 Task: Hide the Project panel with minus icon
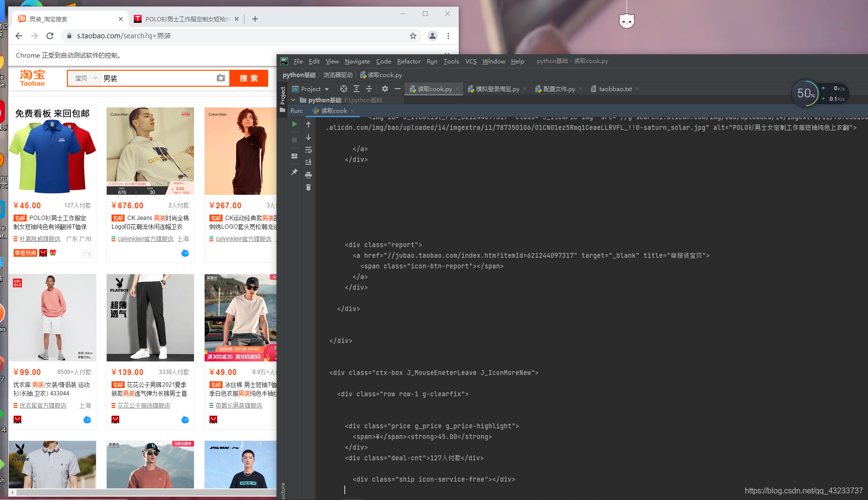[398, 89]
